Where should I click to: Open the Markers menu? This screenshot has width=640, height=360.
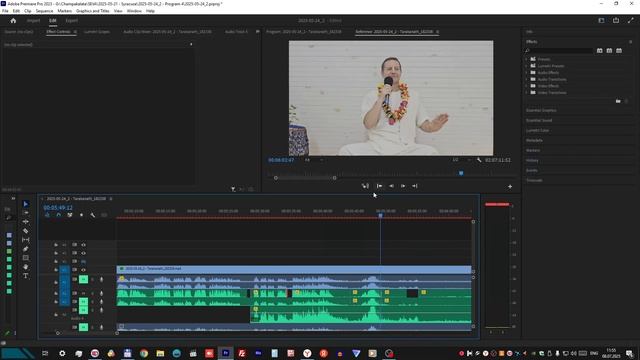[x=64, y=11]
